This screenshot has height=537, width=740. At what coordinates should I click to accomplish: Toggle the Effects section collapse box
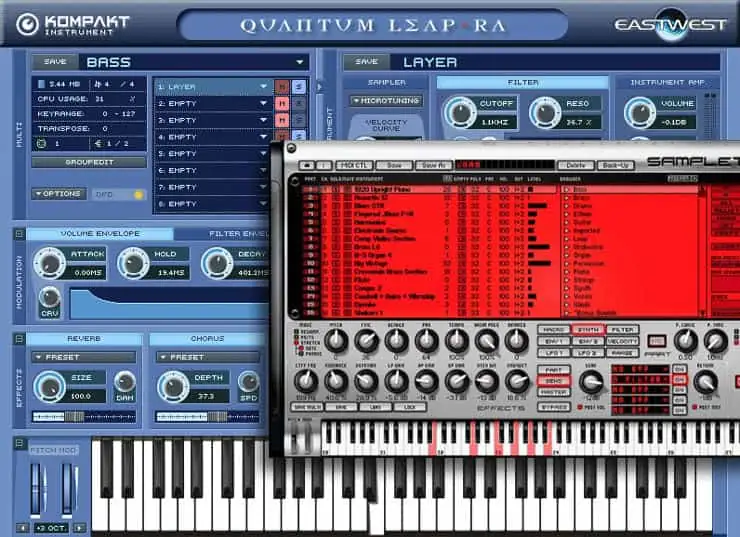click(19, 338)
